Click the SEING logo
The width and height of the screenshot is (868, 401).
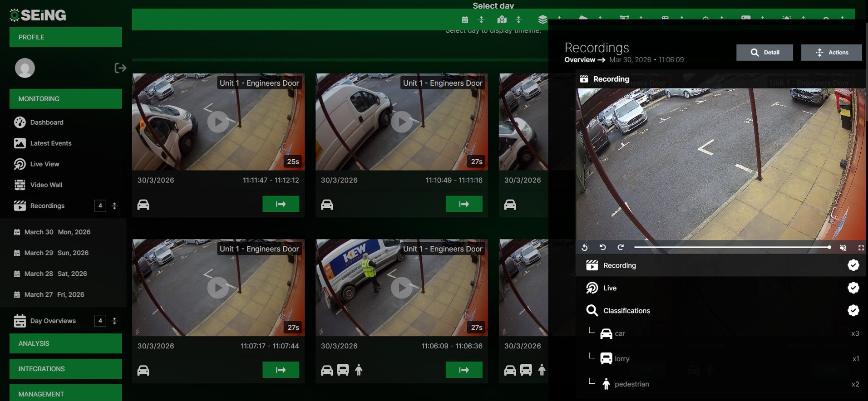38,15
